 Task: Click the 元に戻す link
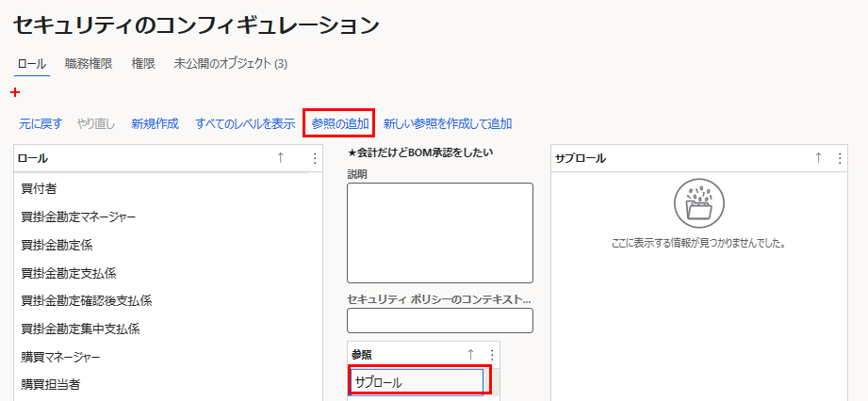pyautogui.click(x=41, y=123)
